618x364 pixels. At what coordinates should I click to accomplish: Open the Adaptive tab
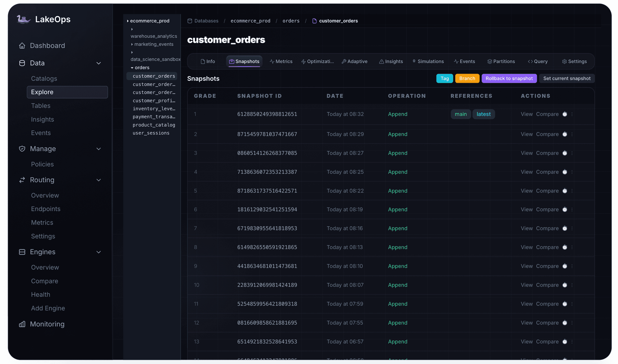pyautogui.click(x=354, y=61)
